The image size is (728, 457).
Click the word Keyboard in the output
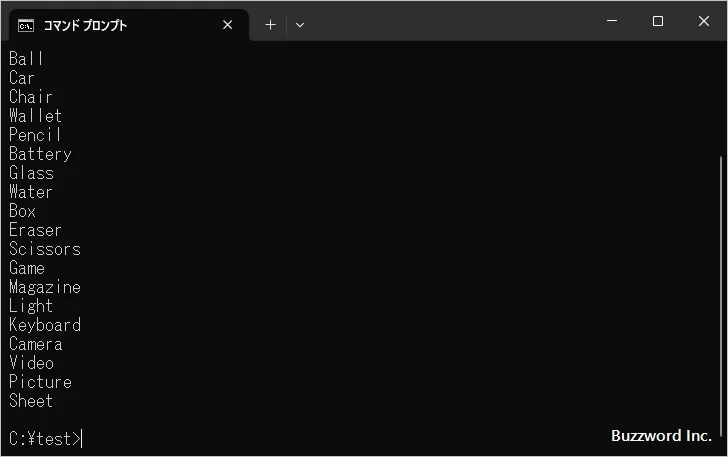(x=45, y=325)
